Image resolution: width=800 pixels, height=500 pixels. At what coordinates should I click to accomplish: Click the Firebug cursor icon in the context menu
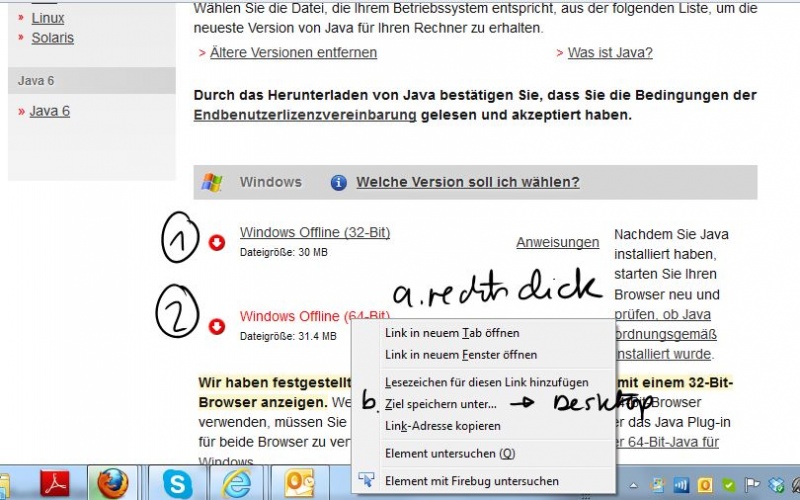(x=366, y=480)
